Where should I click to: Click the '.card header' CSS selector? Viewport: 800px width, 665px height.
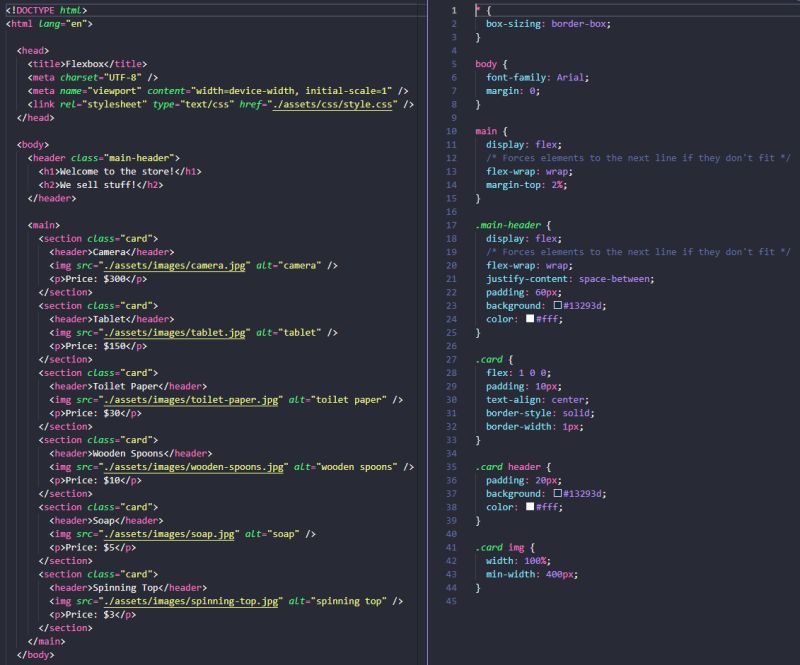click(508, 466)
